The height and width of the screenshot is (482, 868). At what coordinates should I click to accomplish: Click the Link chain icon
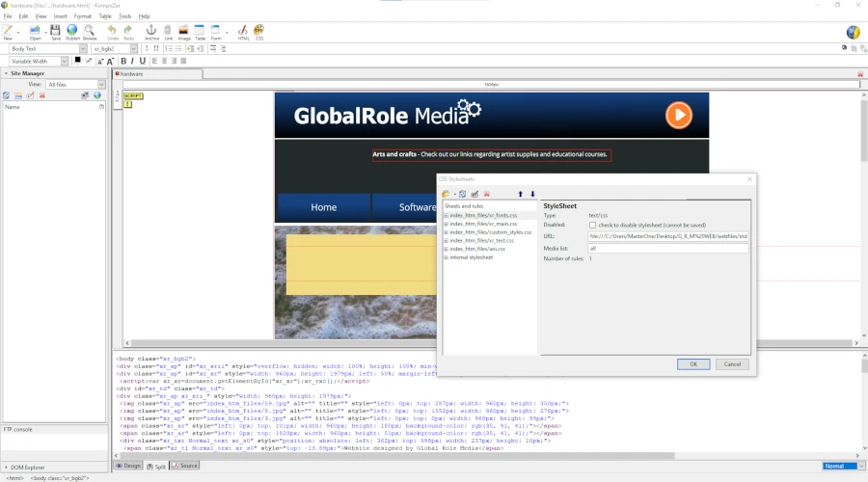point(168,30)
